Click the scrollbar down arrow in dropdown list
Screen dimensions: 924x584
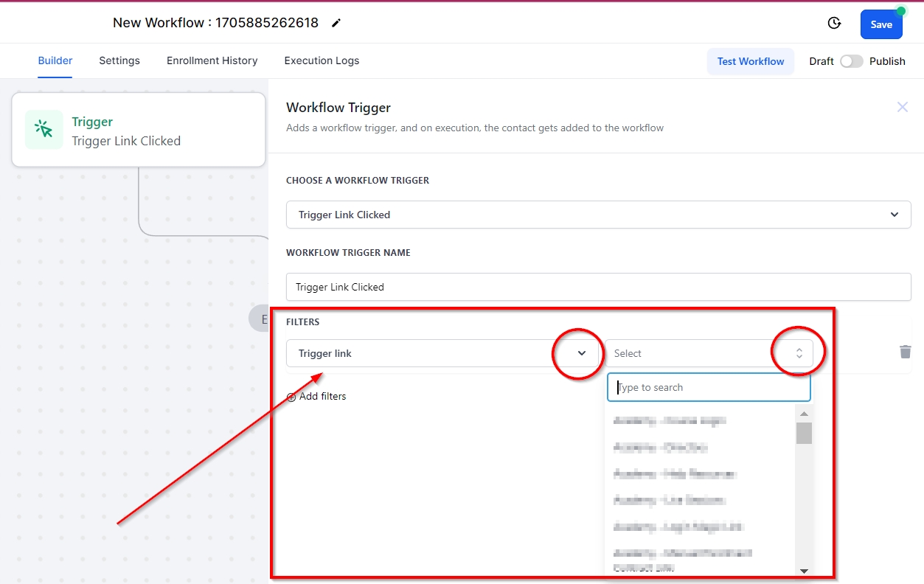pos(804,570)
